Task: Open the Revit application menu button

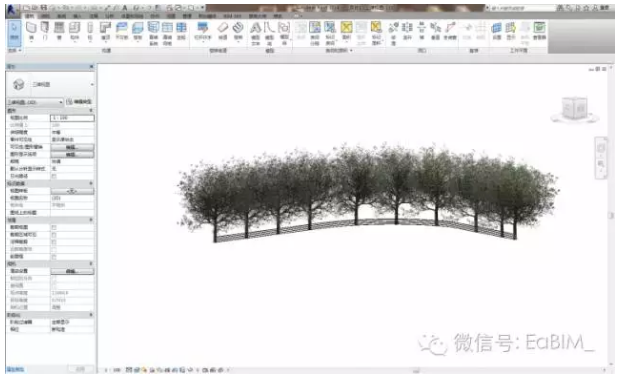Action: [12, 10]
